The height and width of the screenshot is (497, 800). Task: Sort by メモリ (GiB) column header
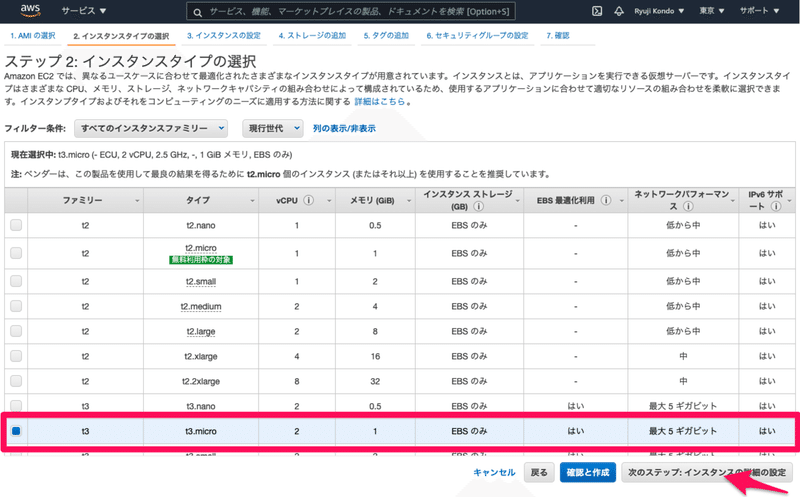[375, 201]
